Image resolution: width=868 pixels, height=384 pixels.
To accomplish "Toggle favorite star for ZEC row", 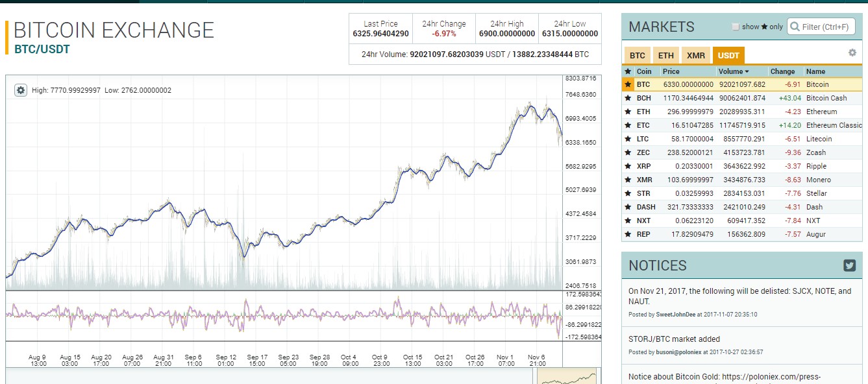I will click(628, 152).
